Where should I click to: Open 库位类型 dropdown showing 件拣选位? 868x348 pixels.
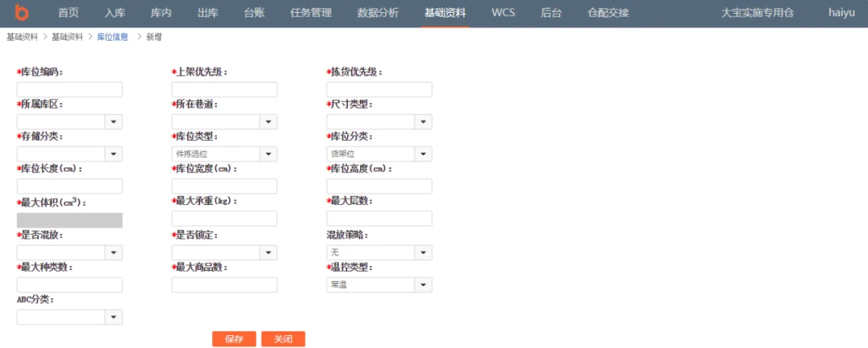[224, 154]
